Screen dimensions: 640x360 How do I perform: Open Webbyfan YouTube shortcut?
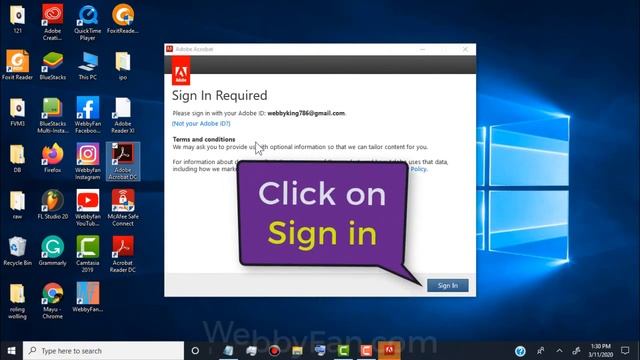(87, 208)
